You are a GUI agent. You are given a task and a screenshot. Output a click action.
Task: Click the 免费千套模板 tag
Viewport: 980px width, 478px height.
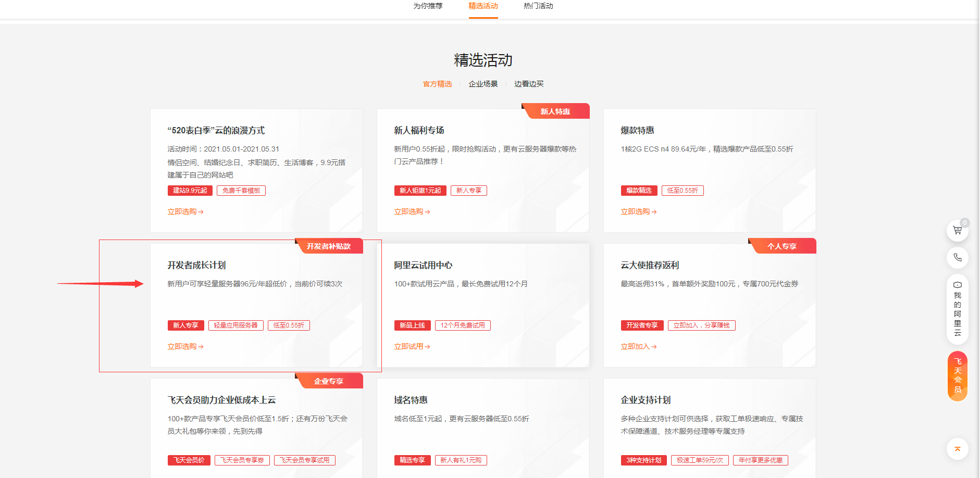click(241, 191)
